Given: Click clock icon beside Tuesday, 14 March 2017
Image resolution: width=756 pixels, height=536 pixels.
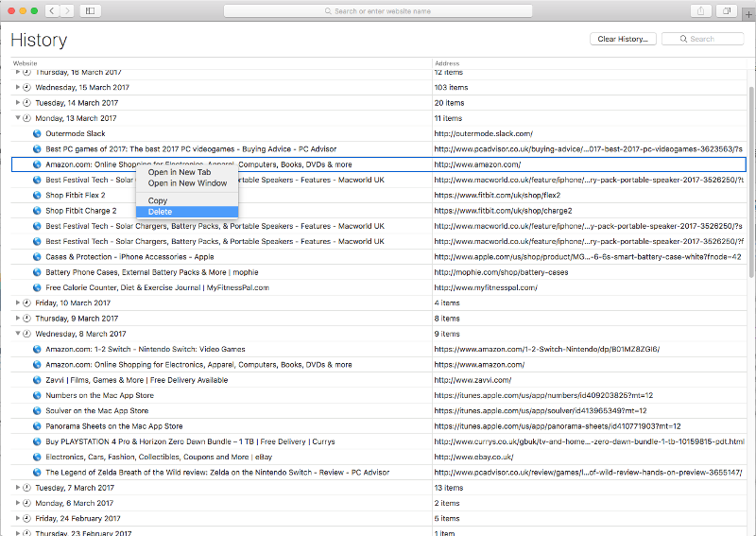Looking at the screenshot, I should click(27, 103).
